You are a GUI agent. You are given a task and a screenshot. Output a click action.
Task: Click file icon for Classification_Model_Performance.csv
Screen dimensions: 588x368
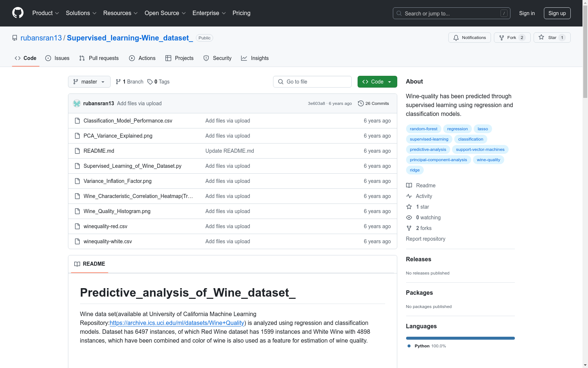click(77, 121)
